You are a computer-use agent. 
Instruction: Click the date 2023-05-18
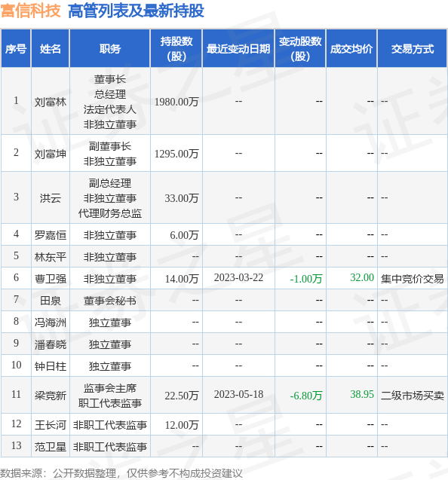(238, 395)
